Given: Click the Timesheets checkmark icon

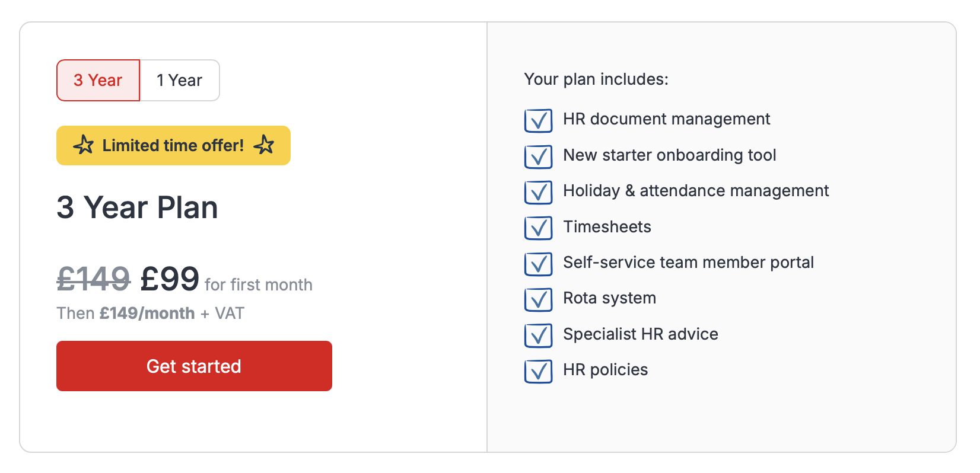Looking at the screenshot, I should [x=538, y=228].
